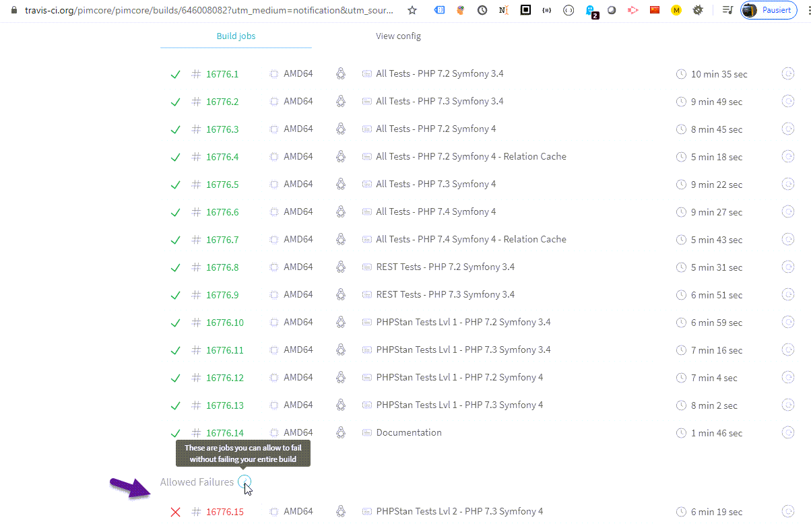Click the AMD64 label for job 16776.12

[x=298, y=377]
